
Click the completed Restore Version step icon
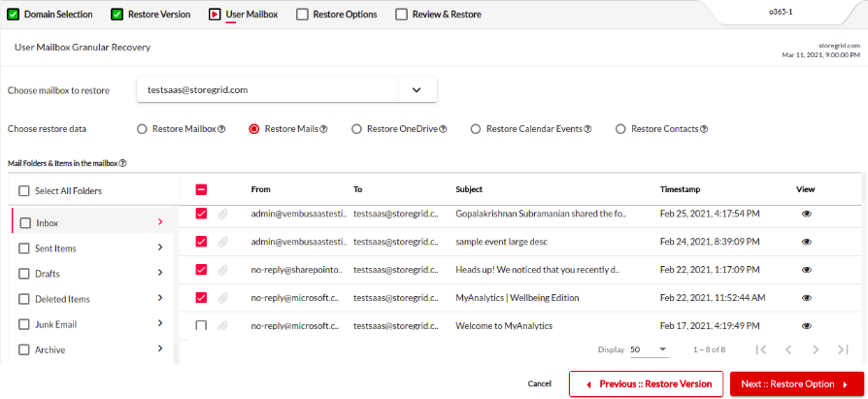click(x=117, y=15)
